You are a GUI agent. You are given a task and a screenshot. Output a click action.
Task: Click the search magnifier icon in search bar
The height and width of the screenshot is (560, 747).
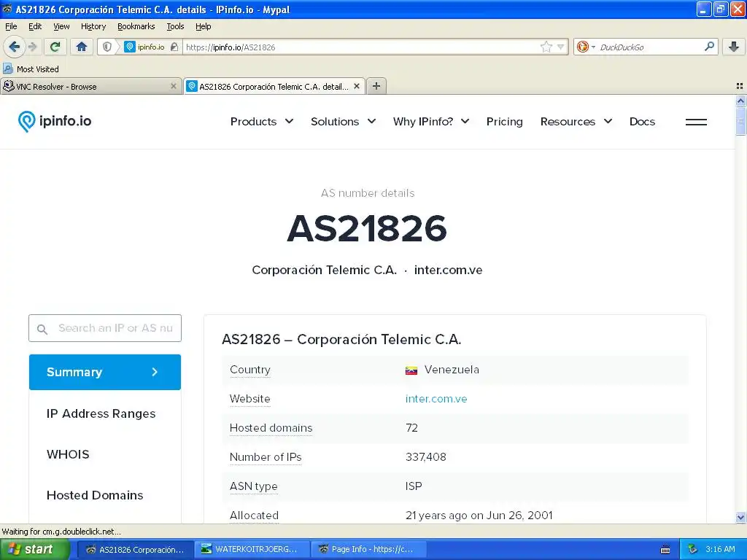709,47
